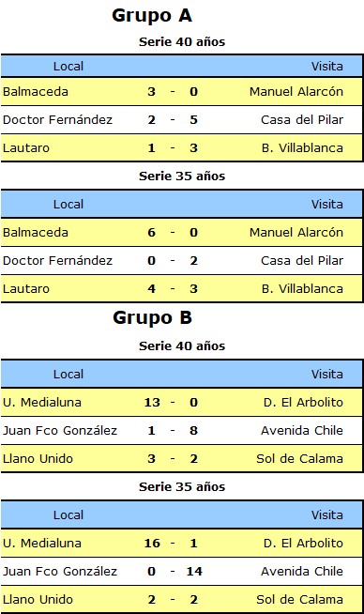Click the Grupo A heading

[x=152, y=17]
